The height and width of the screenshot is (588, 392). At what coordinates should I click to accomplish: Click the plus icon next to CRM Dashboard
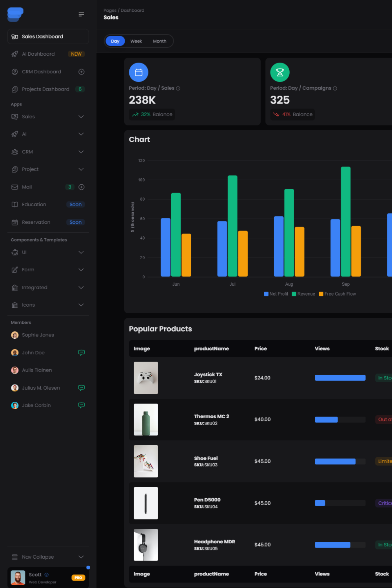coord(81,72)
